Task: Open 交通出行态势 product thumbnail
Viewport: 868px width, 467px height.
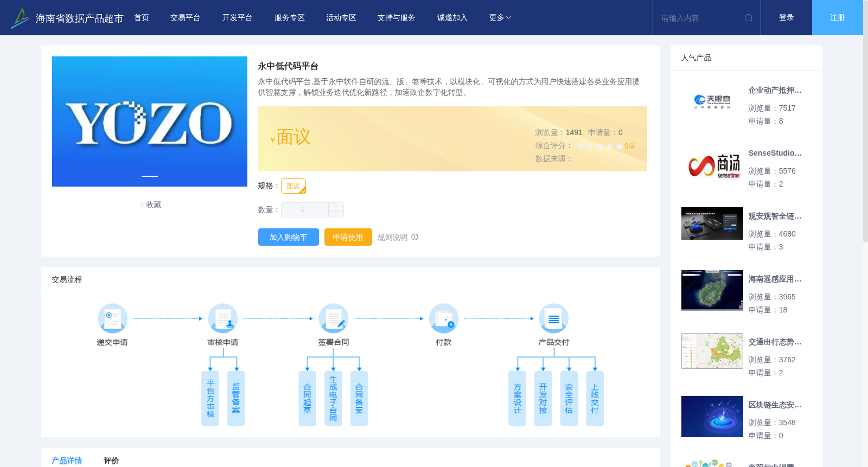Action: click(x=712, y=351)
